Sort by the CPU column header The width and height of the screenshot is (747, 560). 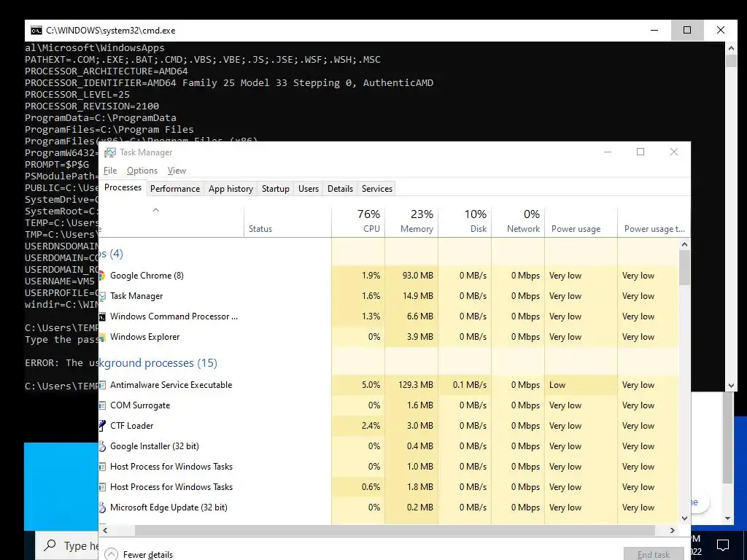[x=358, y=222]
